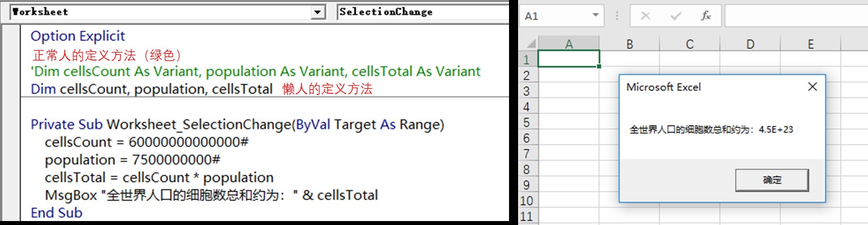Click the 确定 button in the dialog

pos(772,180)
